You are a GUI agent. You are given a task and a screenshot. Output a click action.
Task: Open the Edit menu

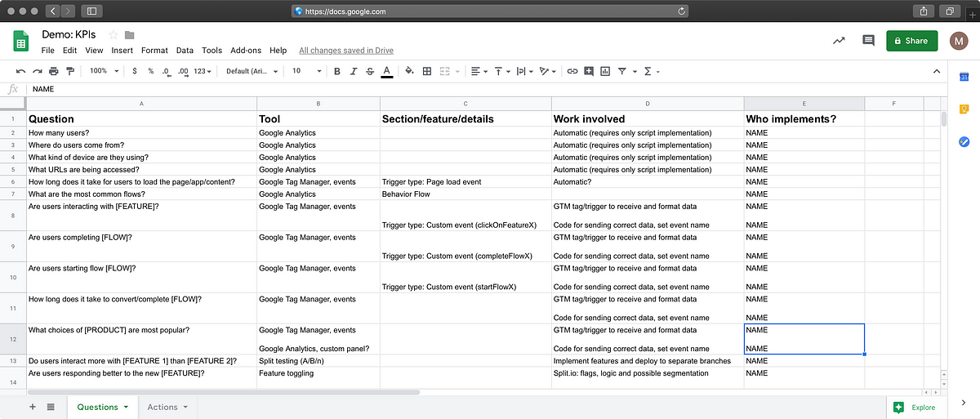pyautogui.click(x=70, y=51)
